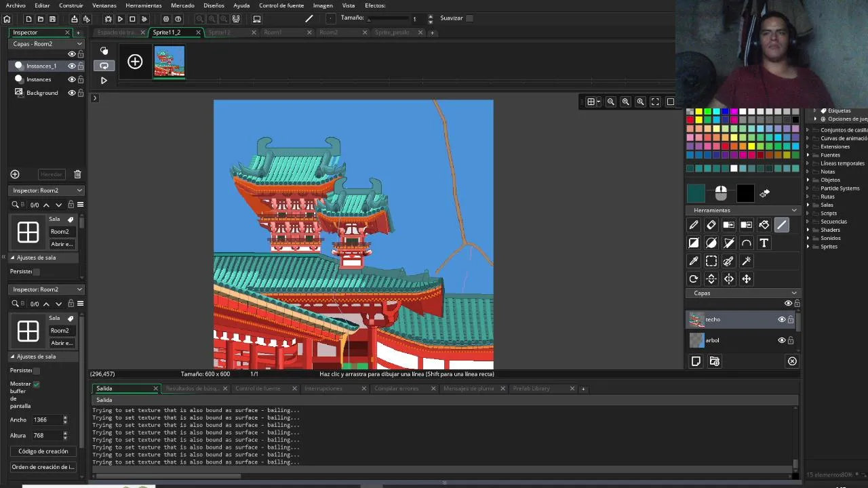Screen dimensions: 868x488
Task: Toggle the Suavizar checkbox
Action: [469, 18]
